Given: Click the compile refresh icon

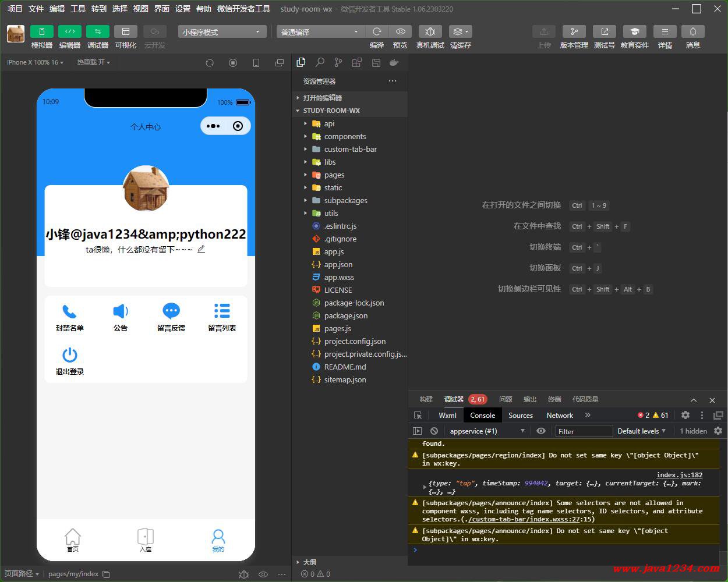Looking at the screenshot, I should (x=377, y=31).
